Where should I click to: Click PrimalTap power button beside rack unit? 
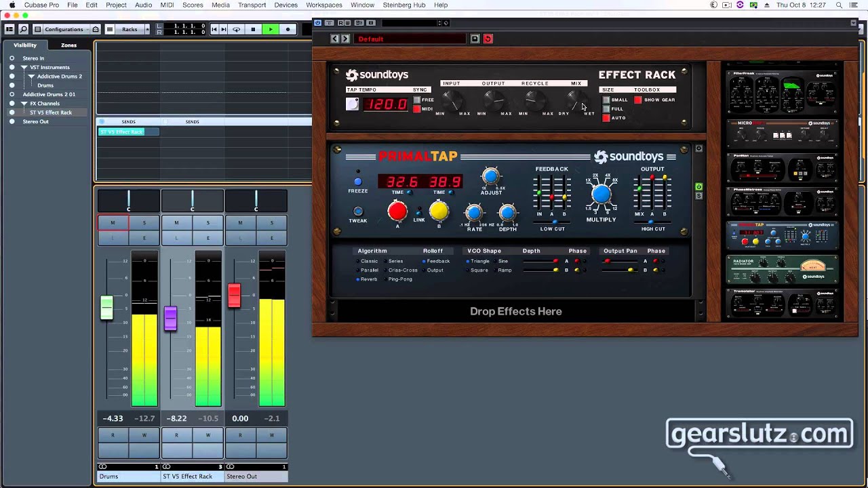click(699, 186)
